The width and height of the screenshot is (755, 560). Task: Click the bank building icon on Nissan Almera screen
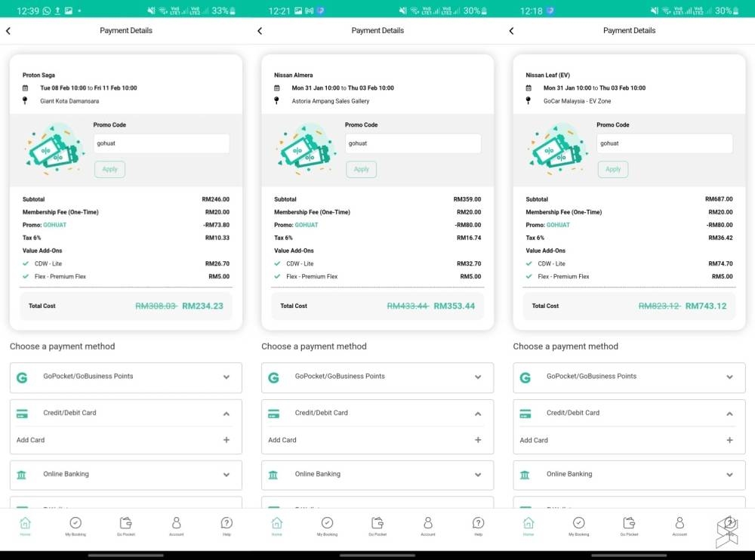[x=273, y=475]
